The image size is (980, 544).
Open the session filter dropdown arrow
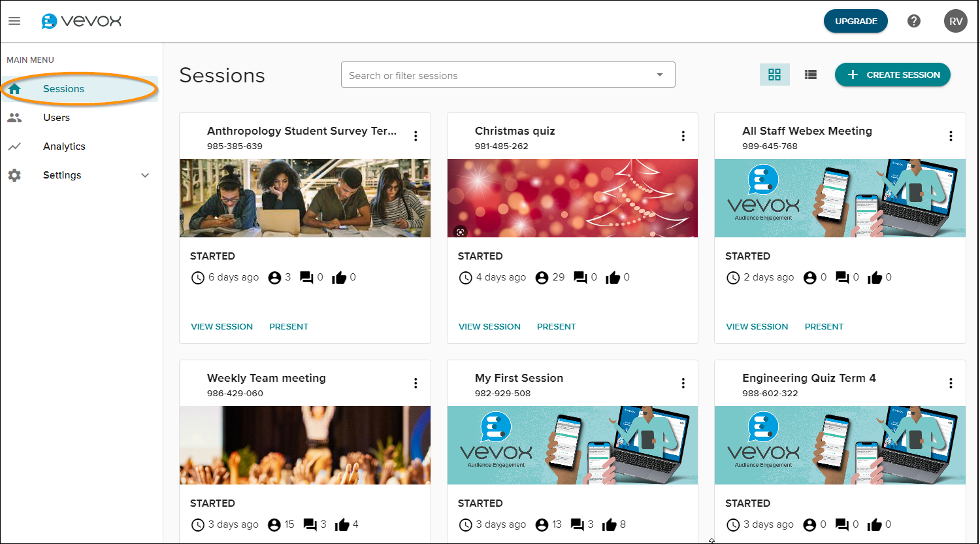click(660, 75)
